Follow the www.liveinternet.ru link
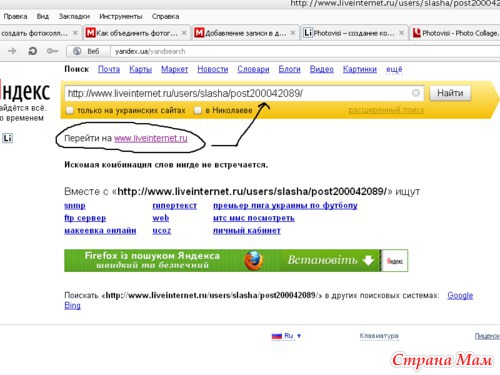This screenshot has width=500, height=375. pos(151,138)
